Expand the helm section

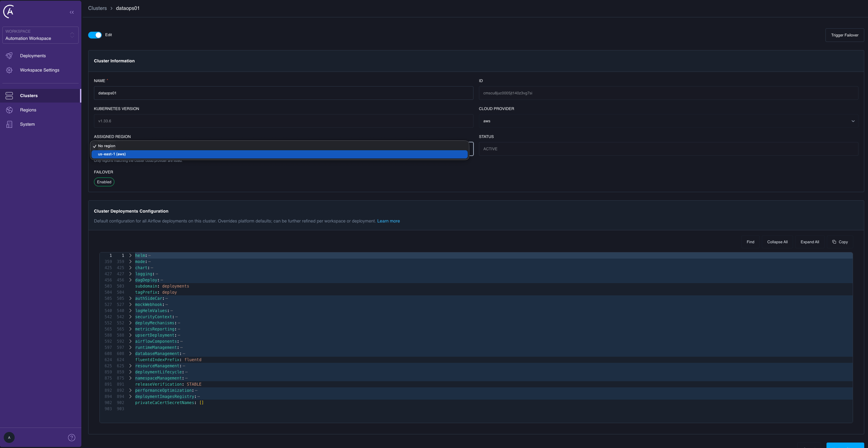coord(130,256)
